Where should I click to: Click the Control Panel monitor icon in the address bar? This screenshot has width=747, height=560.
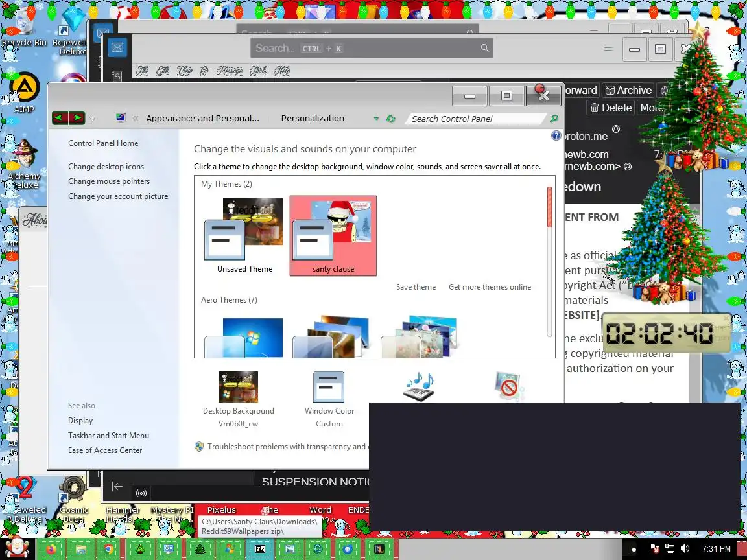[121, 117]
